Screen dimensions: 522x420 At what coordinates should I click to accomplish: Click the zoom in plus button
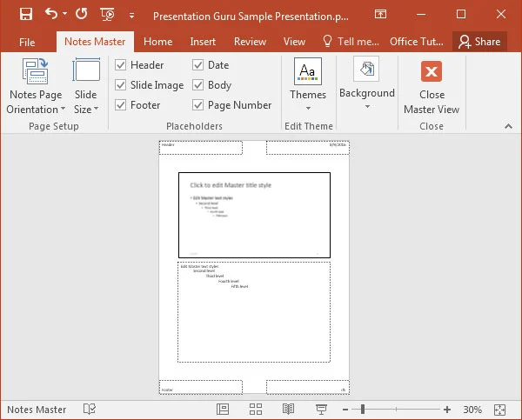point(447,410)
